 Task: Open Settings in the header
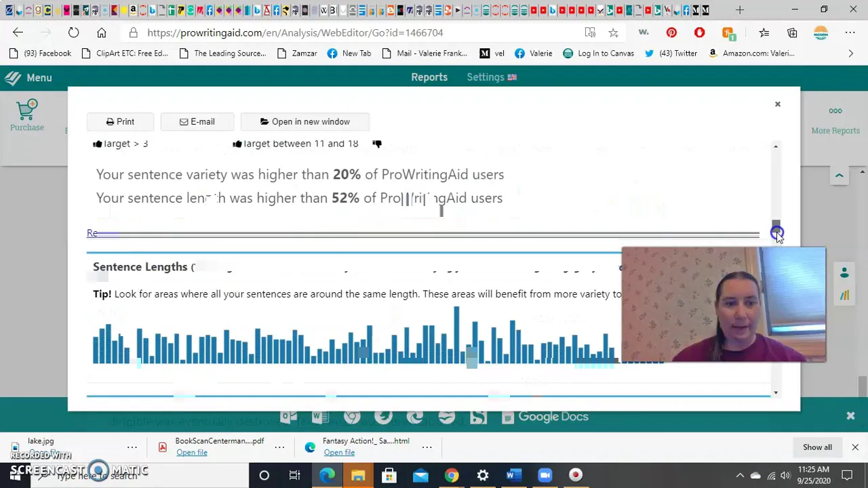pyautogui.click(x=492, y=77)
